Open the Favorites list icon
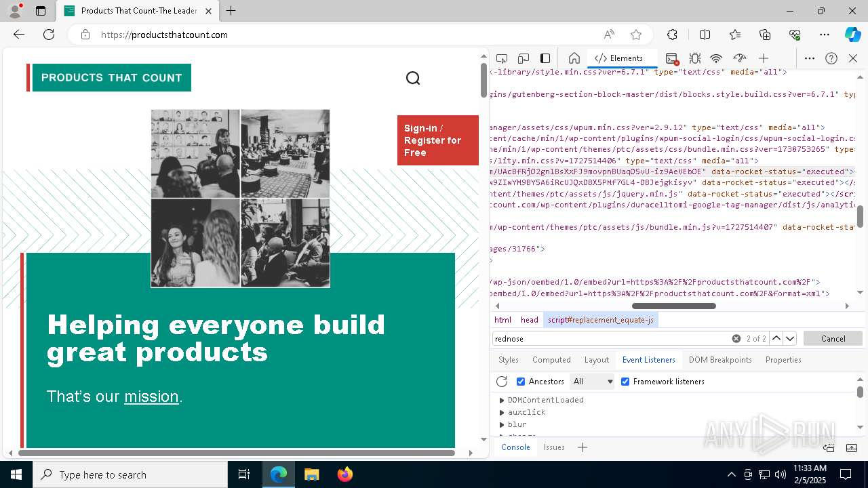Viewport: 868px width, 488px height. coord(735,35)
